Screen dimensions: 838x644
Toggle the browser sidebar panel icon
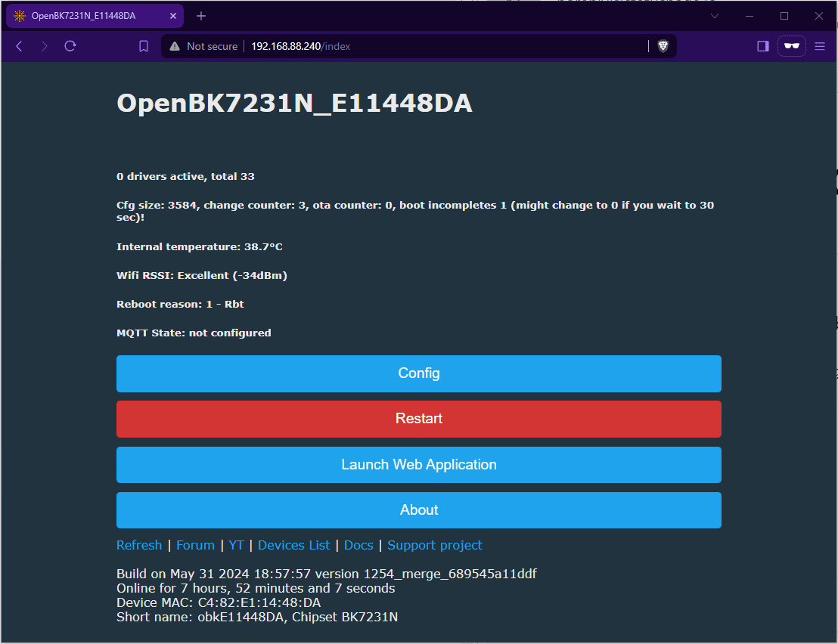coord(762,46)
